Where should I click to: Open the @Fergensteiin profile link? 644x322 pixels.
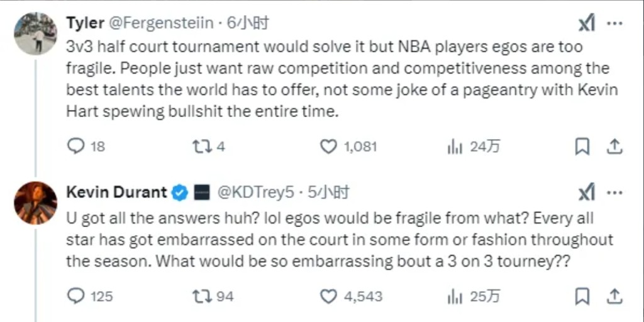164,24
